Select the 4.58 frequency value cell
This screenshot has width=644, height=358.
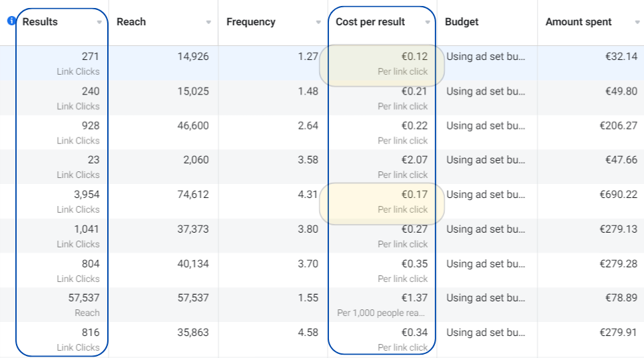(308, 333)
